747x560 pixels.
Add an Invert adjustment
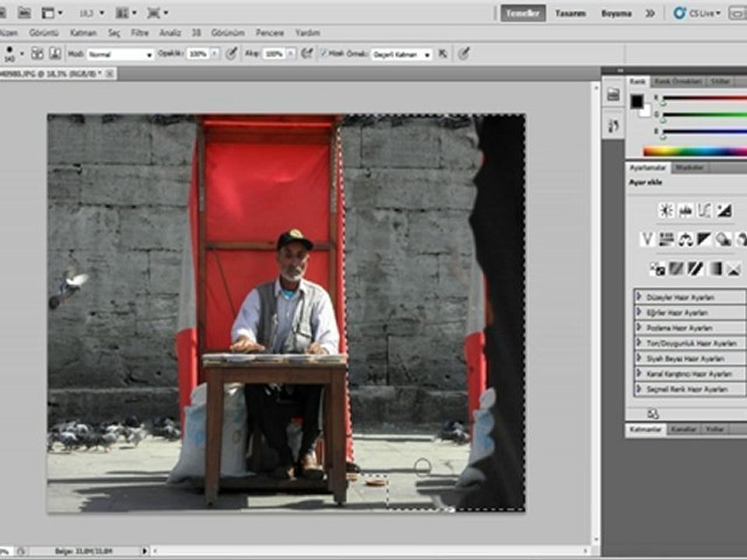tap(657, 269)
